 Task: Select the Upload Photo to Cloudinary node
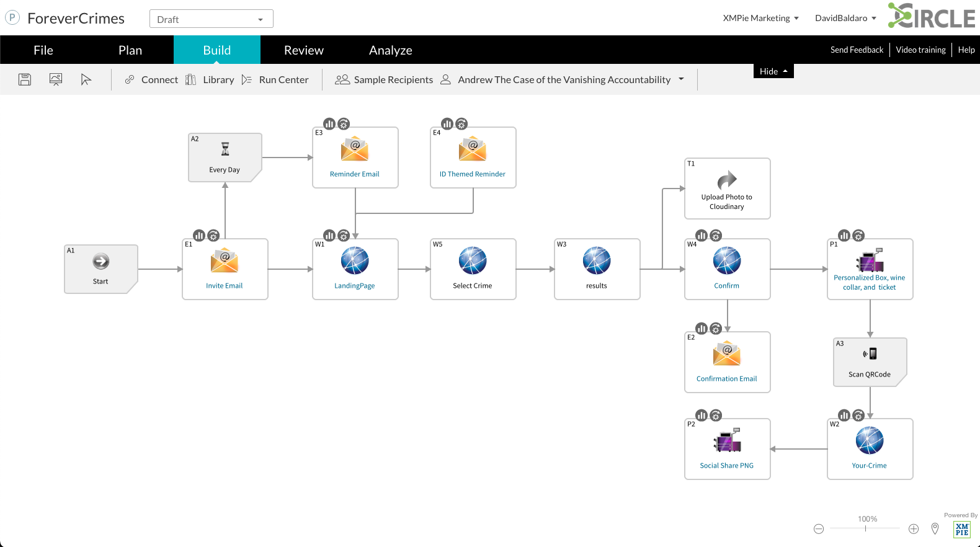click(x=727, y=189)
